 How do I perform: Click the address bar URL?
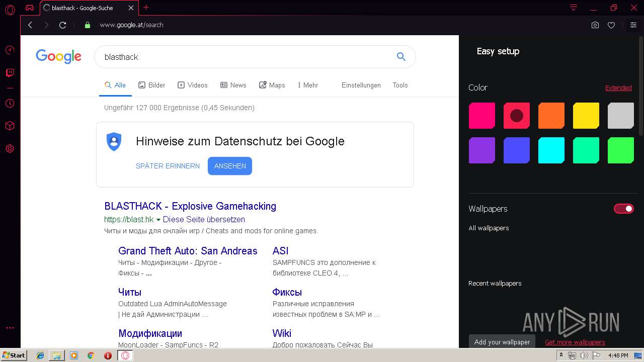pos(131,25)
